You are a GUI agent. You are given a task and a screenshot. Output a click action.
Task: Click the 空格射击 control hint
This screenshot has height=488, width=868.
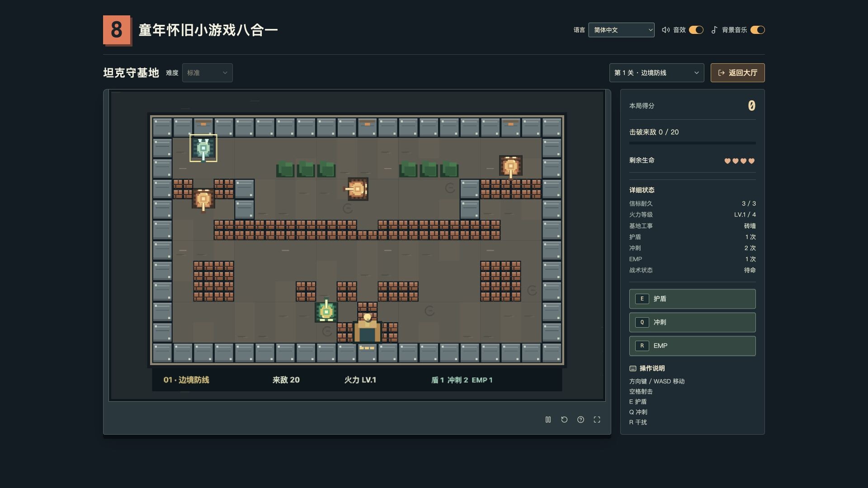[641, 392]
